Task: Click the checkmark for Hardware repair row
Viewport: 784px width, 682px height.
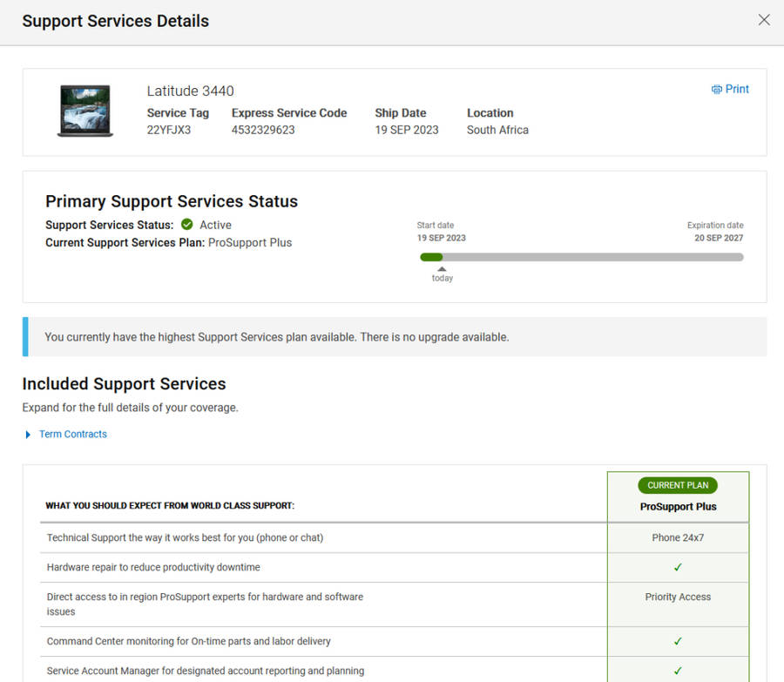Action: 678,567
